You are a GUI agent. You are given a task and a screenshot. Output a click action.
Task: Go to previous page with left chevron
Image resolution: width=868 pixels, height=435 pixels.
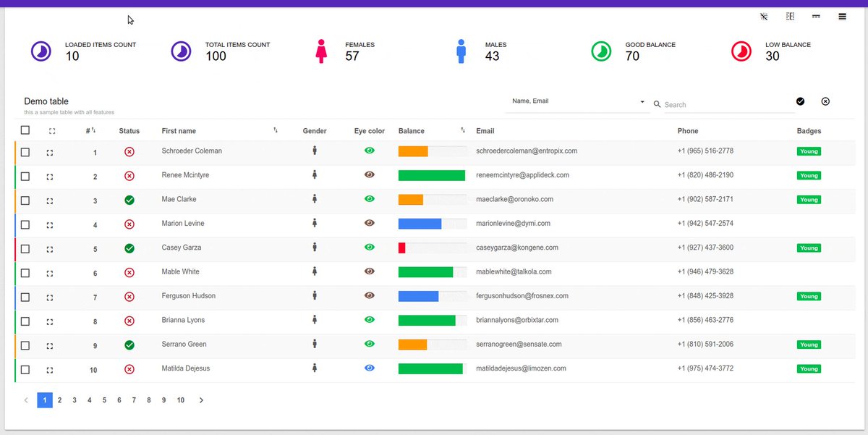point(26,400)
